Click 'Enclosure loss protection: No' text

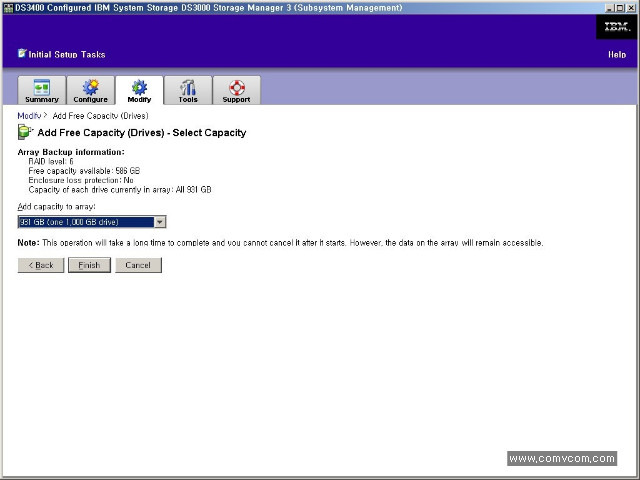click(x=81, y=180)
